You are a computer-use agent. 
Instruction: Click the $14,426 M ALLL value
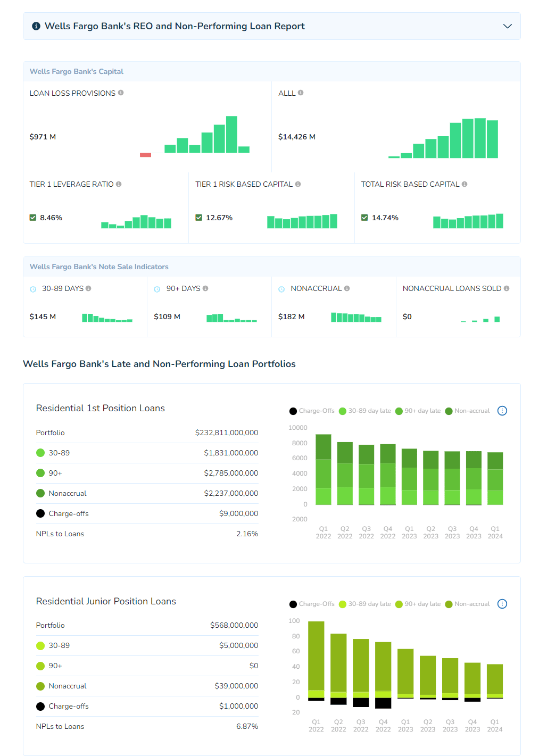coord(297,137)
